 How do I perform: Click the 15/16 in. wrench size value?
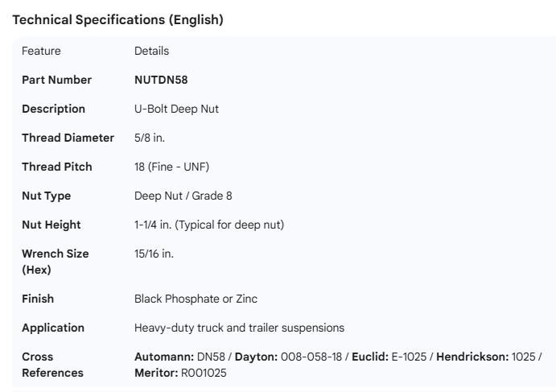[x=154, y=254]
